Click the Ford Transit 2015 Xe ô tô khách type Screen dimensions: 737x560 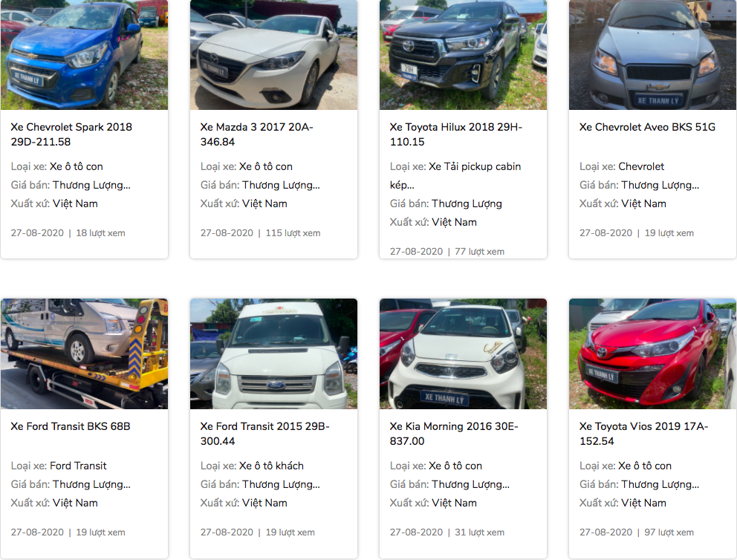click(x=271, y=466)
